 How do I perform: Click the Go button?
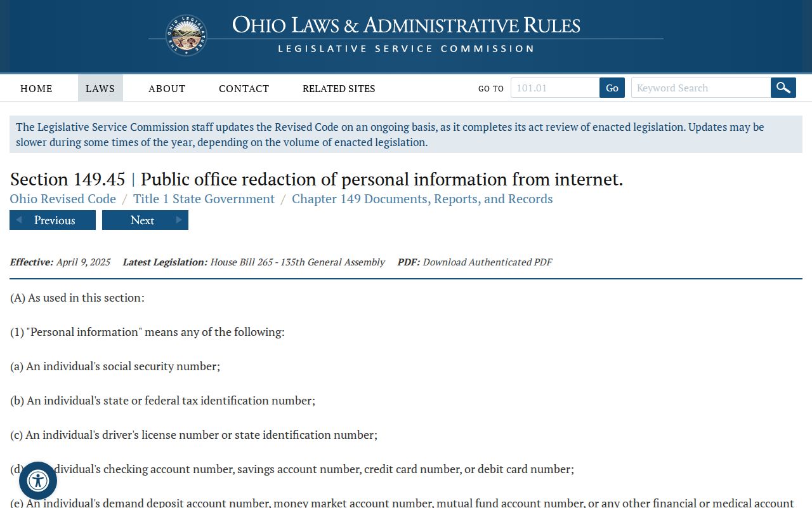click(612, 88)
